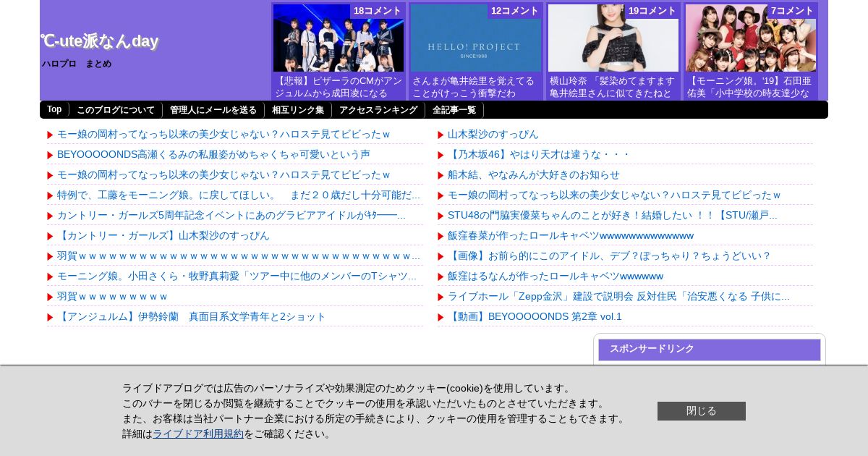Open 全記事一覧 menu item

(454, 110)
